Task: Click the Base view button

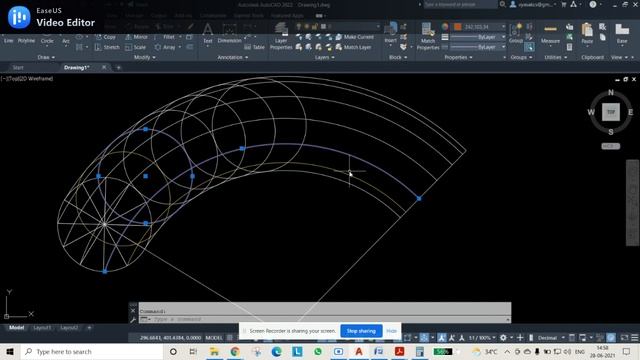Action: click(x=622, y=33)
